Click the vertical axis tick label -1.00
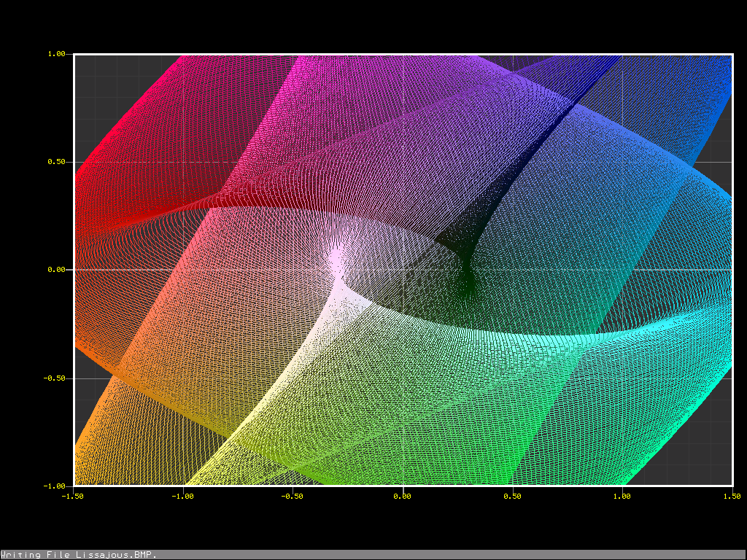Screen dimensions: 747x560 click(x=54, y=486)
